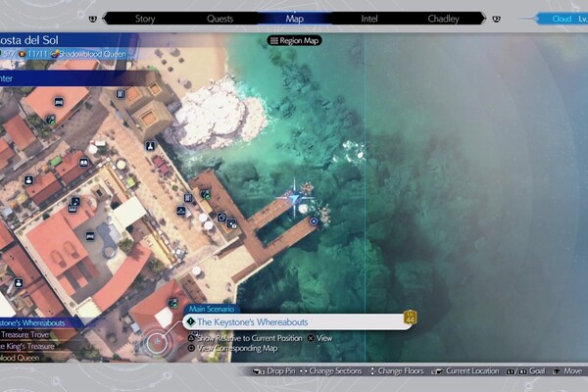Select the quest marker on the south red roof

tap(172, 303)
